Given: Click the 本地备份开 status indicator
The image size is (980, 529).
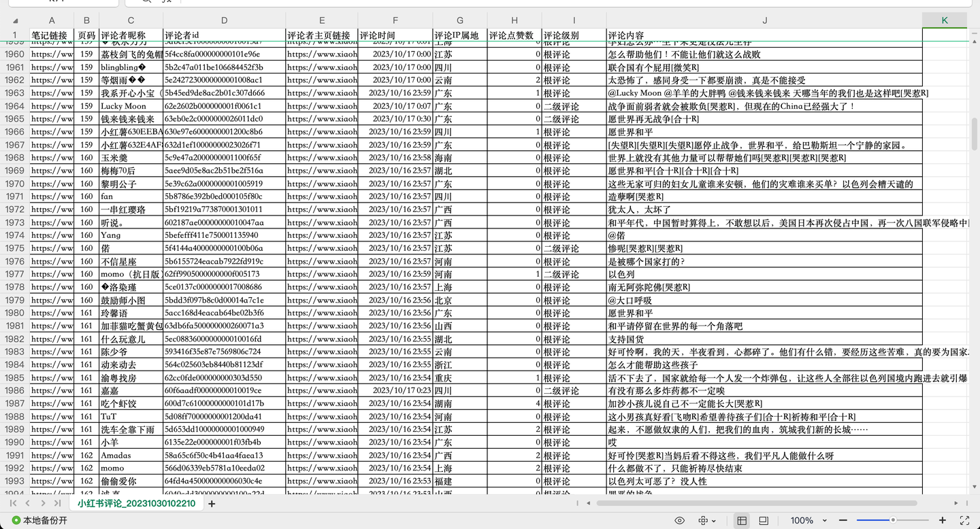Looking at the screenshot, I should 40,521.
